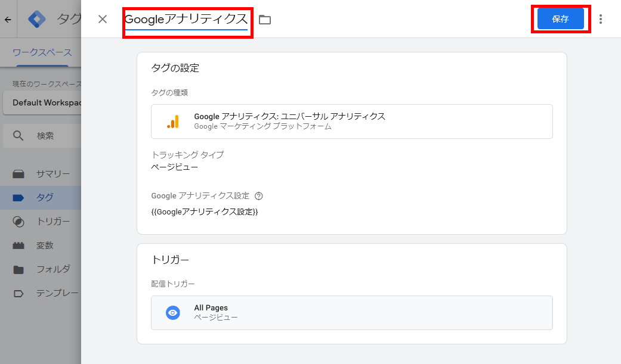The height and width of the screenshot is (364, 621).
Task: Edit the tag name Googleアナリティクス
Action: click(x=186, y=20)
